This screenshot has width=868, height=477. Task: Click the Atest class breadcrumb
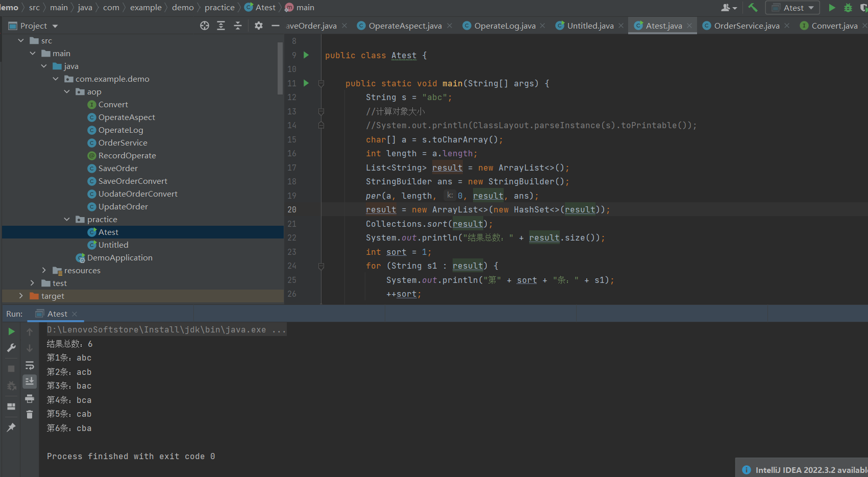pos(260,8)
